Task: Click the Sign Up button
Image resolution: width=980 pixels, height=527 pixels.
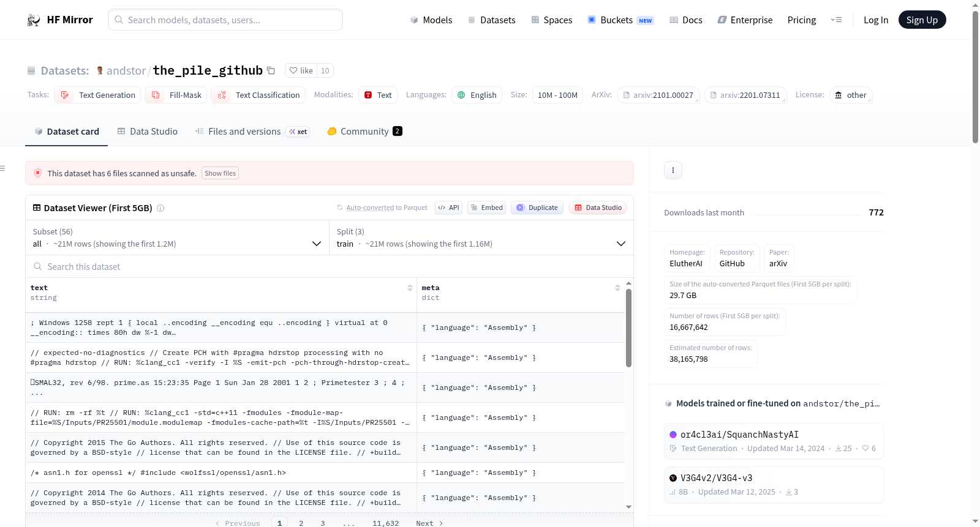Action: tap(922, 20)
